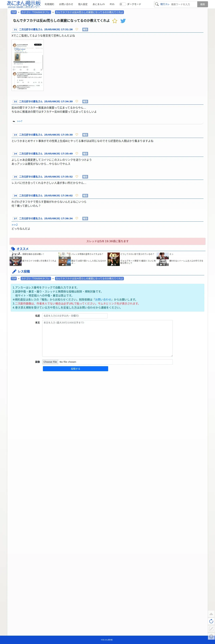The width and height of the screenshot is (215, 644).
Task: Click anchor number >>7 of post 7
Action: point(15,218)
